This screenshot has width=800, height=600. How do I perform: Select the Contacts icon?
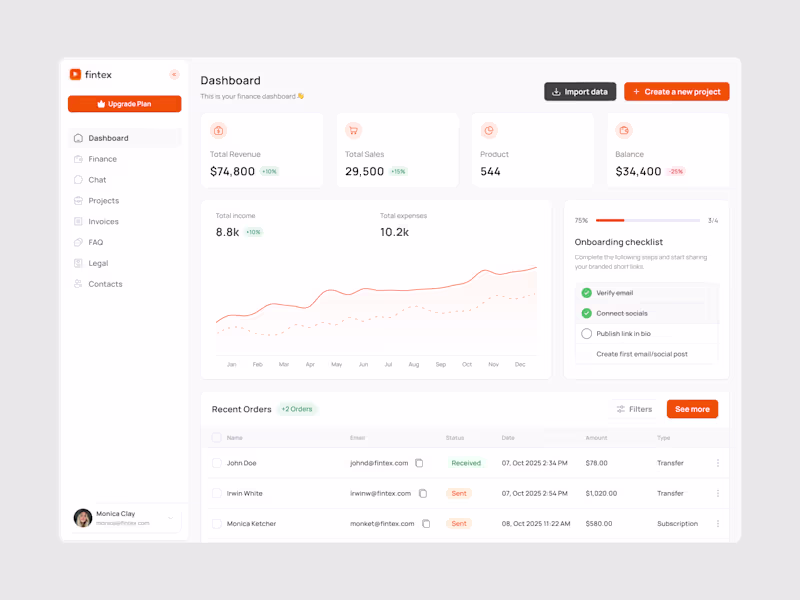(x=78, y=283)
